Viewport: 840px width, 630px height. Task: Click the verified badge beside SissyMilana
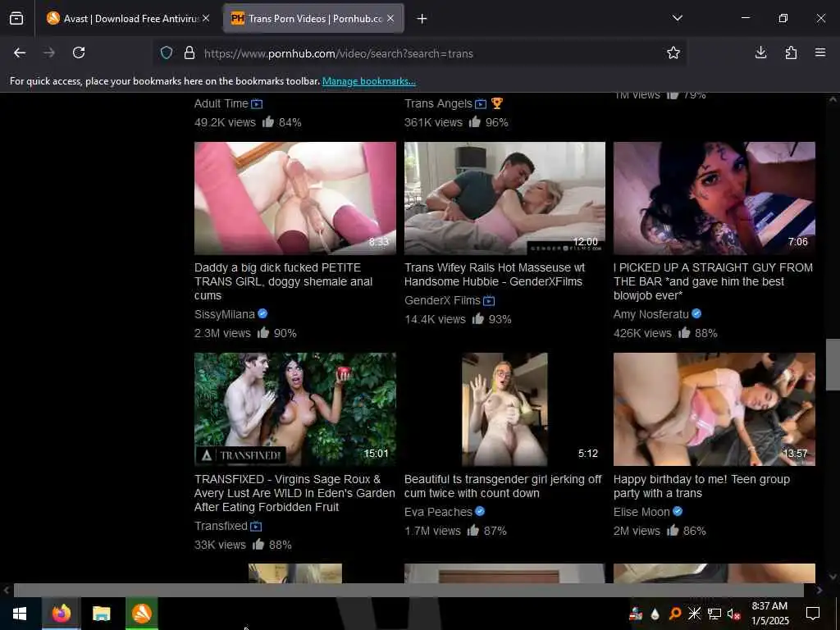(262, 314)
